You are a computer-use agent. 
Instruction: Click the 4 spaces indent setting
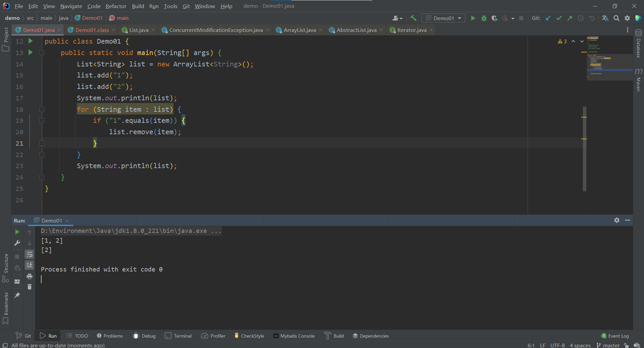[x=580, y=345]
